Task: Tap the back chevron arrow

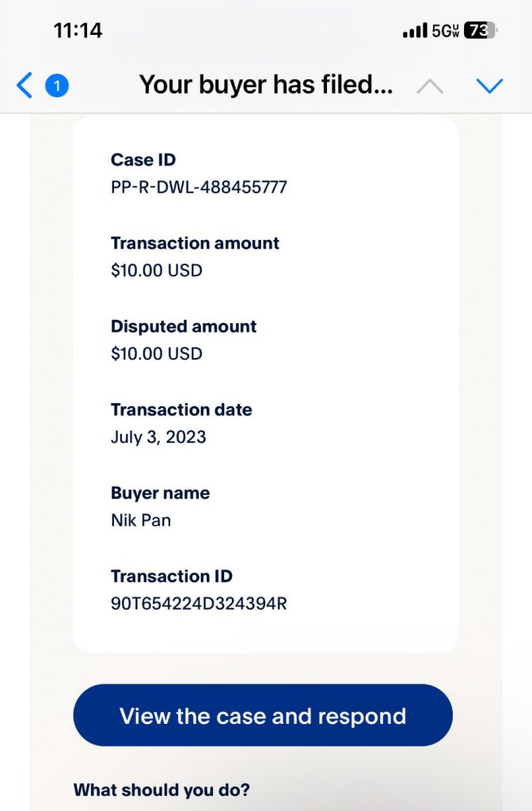Action: [x=24, y=86]
